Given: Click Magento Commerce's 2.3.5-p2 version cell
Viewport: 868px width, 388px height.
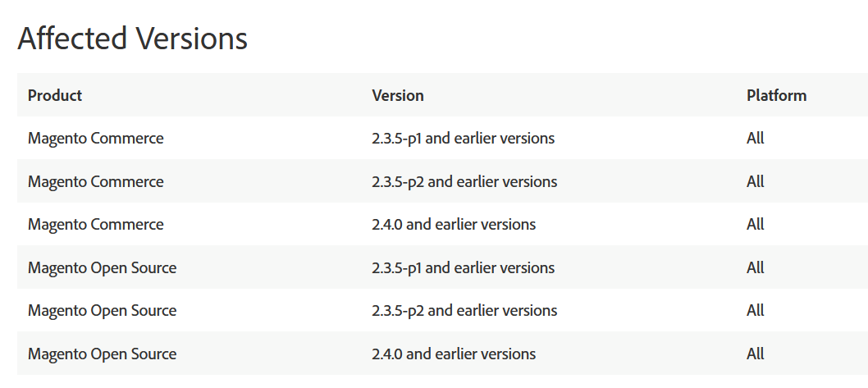Looking at the screenshot, I should [464, 181].
